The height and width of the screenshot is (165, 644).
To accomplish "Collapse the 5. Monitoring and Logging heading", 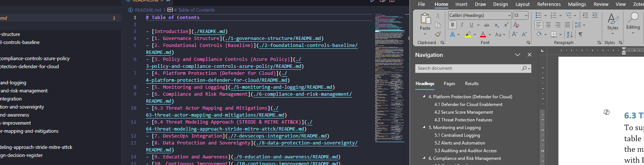I will pyautogui.click(x=424, y=127).
